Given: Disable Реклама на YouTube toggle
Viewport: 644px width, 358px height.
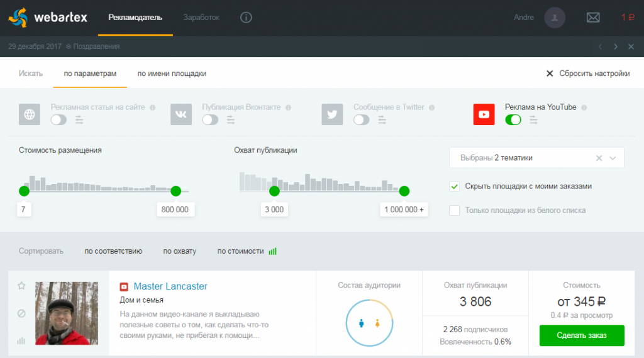Looking at the screenshot, I should click(513, 120).
